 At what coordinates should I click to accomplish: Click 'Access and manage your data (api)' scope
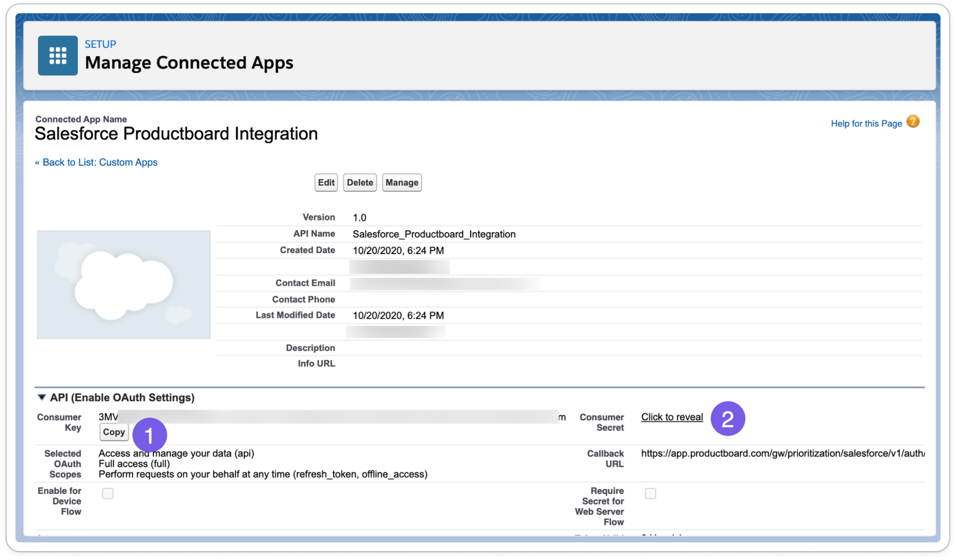(x=177, y=453)
